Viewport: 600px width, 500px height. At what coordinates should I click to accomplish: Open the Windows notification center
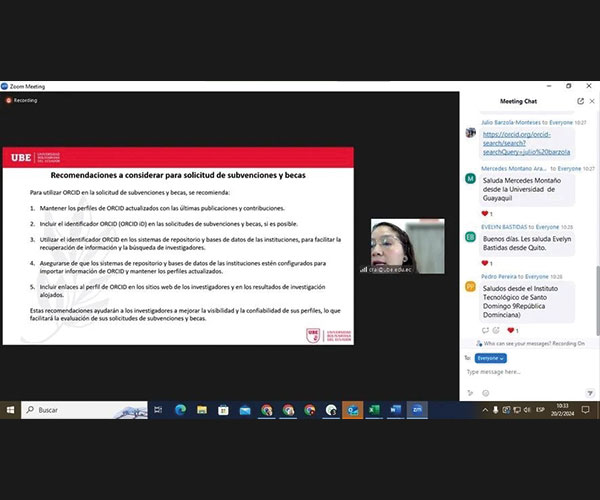coord(585,410)
